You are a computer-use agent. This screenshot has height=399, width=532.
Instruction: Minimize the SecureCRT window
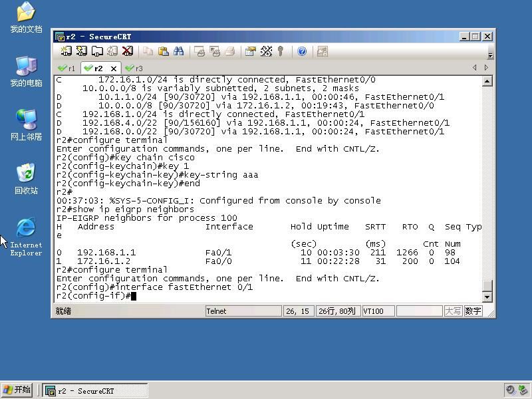pyautogui.click(x=464, y=37)
